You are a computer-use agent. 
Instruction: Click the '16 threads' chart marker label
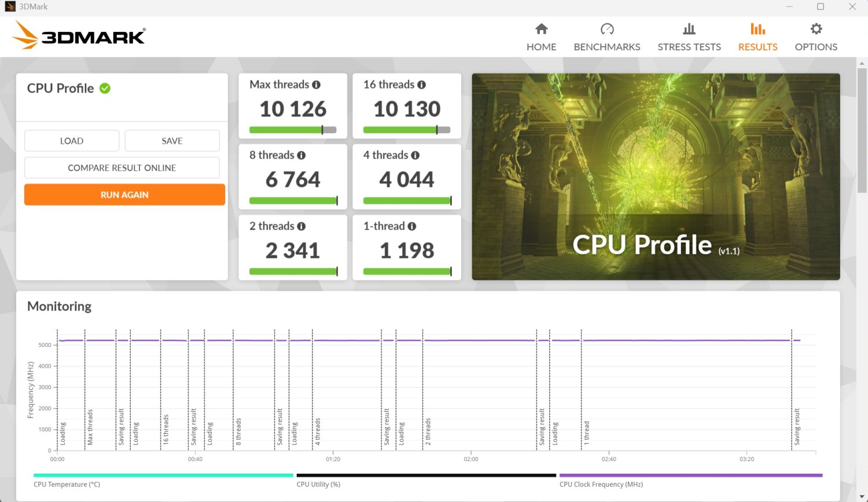[166, 429]
